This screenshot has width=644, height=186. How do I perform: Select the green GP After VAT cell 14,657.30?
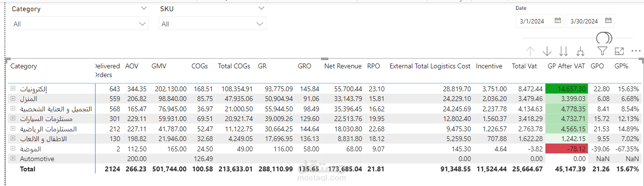pos(567,89)
